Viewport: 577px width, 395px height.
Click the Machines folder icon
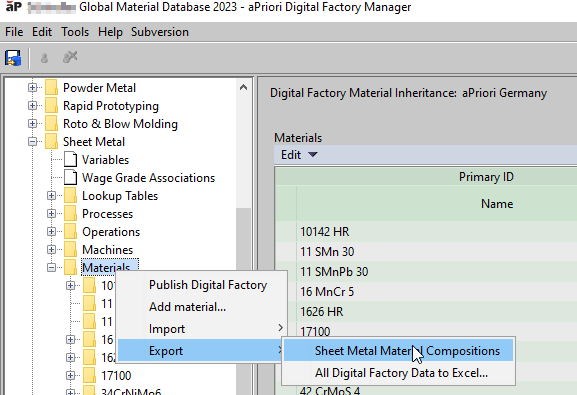(71, 250)
